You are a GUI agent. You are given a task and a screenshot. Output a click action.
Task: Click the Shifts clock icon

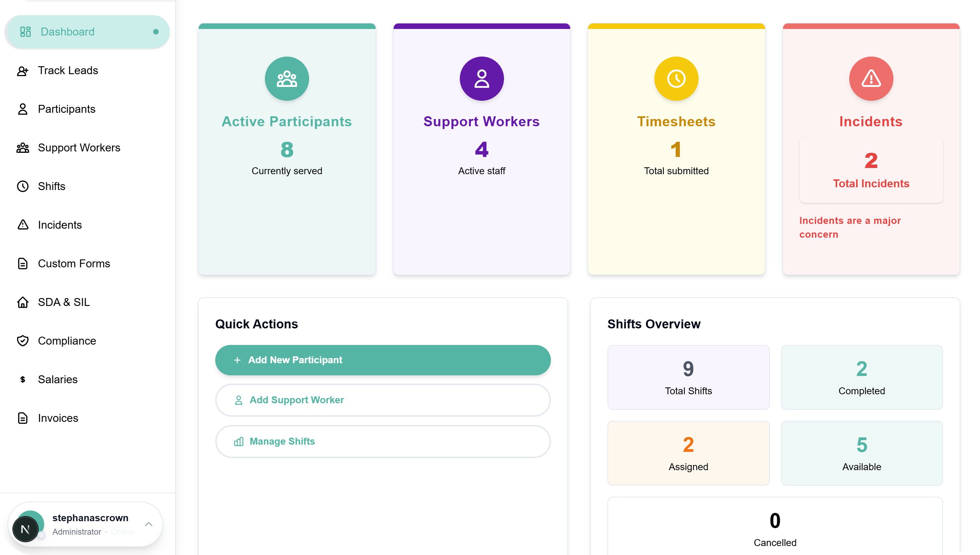(23, 186)
